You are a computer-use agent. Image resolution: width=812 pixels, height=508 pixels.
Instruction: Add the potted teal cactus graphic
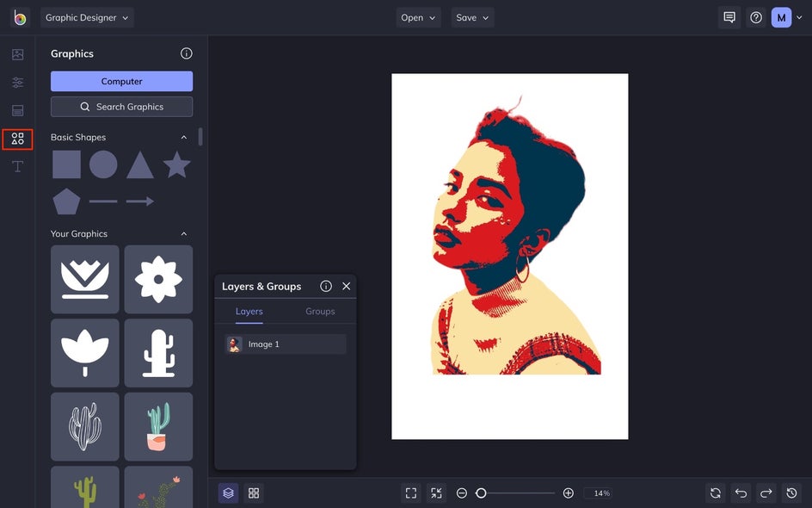158,426
